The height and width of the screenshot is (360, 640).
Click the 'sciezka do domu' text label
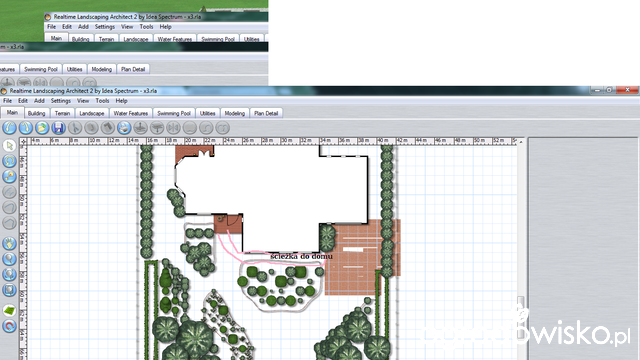(301, 256)
